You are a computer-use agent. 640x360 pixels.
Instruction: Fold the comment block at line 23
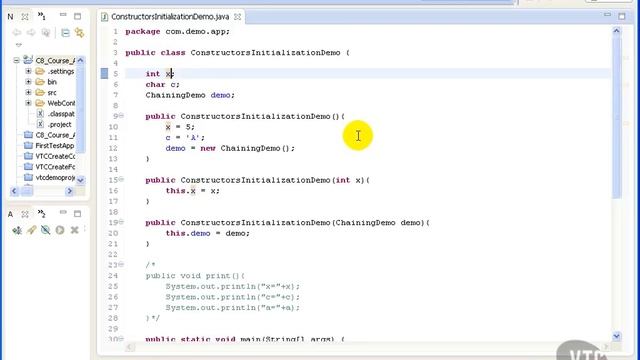[x=121, y=264]
